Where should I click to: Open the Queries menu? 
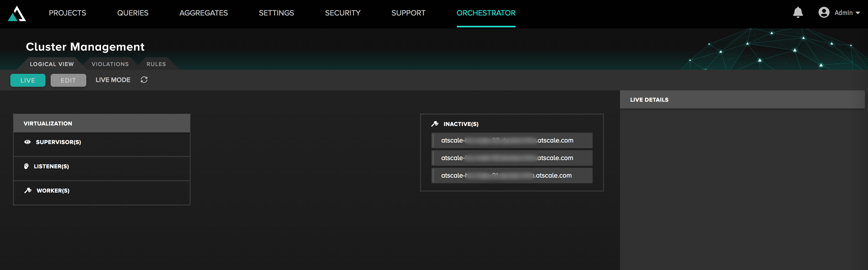point(133,13)
